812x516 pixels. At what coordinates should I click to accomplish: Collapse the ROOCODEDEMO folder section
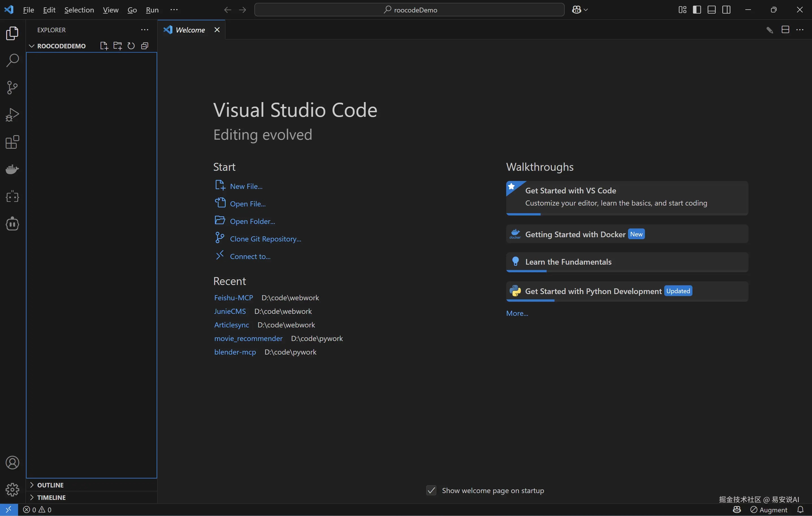coord(61,46)
